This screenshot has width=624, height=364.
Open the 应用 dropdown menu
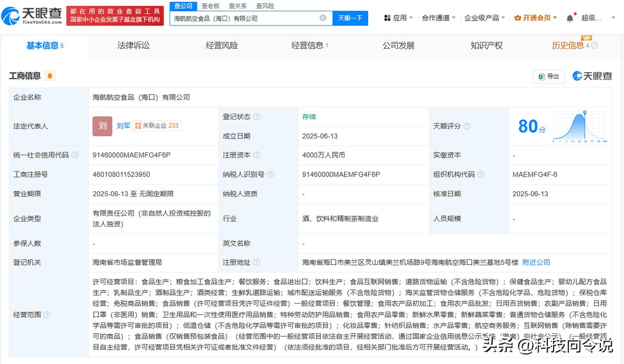(x=398, y=18)
